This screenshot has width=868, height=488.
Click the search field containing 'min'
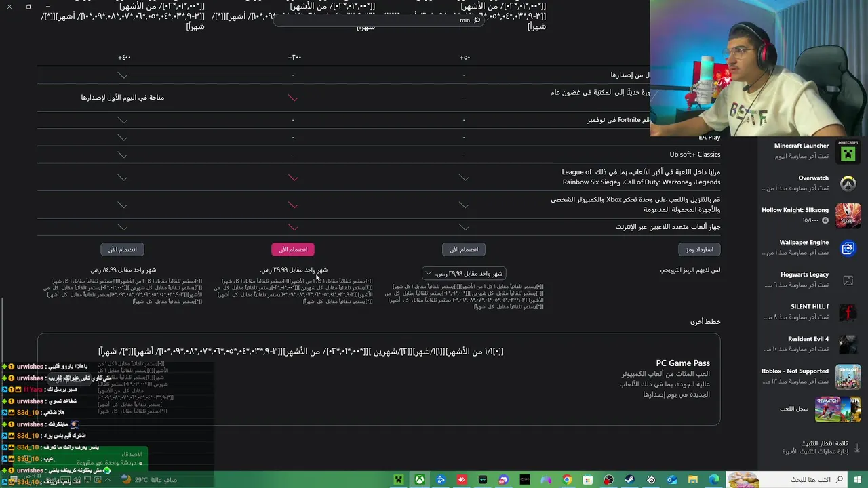pos(380,20)
